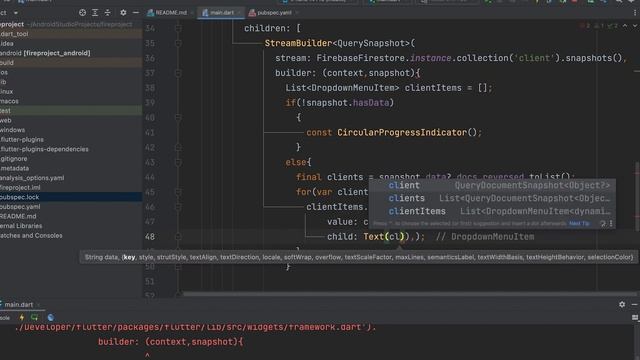
Task: Open completion popup more options icon
Action: pyautogui.click(x=611, y=224)
